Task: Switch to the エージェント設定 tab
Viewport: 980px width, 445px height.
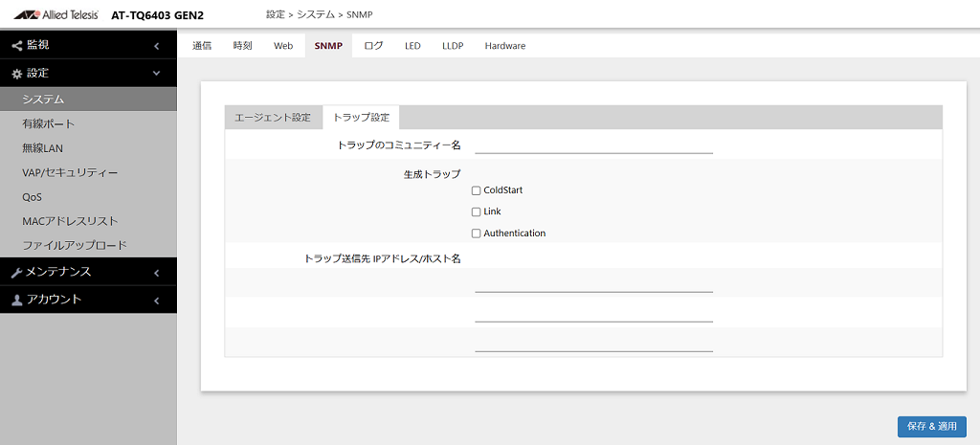Action: point(273,118)
